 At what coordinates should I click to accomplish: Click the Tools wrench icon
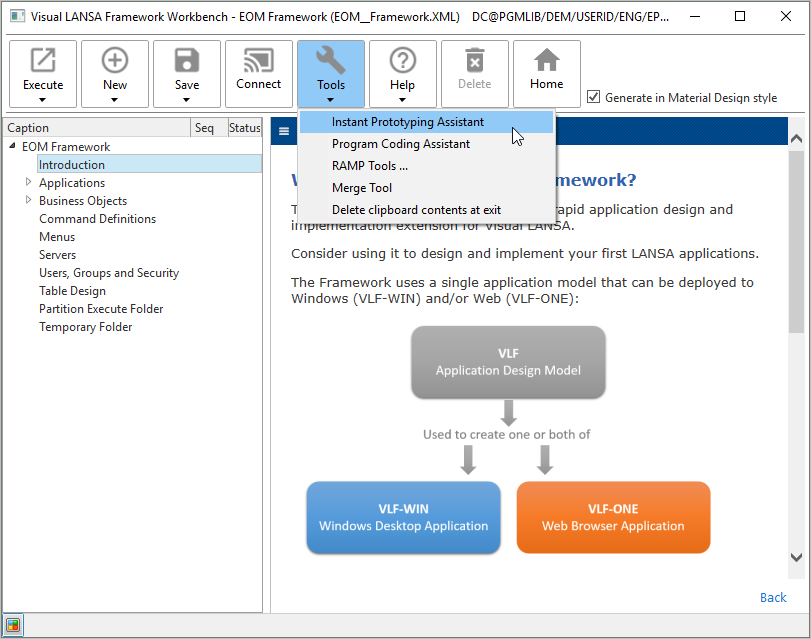coord(331,60)
